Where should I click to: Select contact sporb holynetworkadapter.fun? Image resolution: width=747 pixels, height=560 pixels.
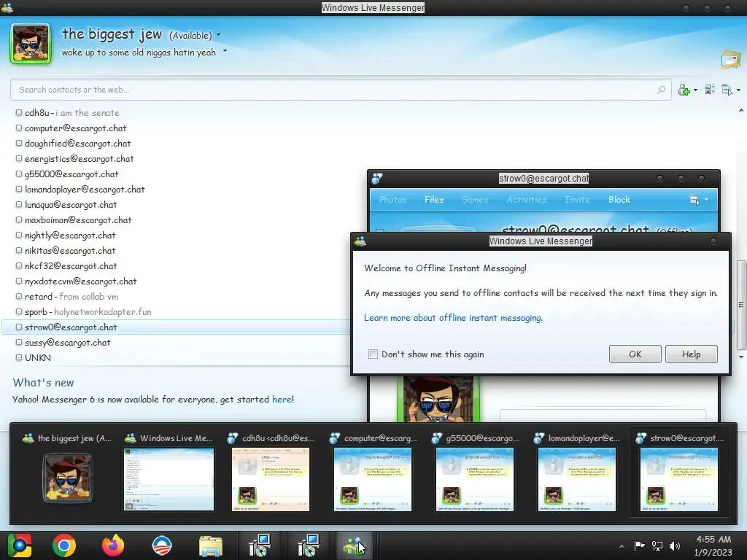click(88, 312)
